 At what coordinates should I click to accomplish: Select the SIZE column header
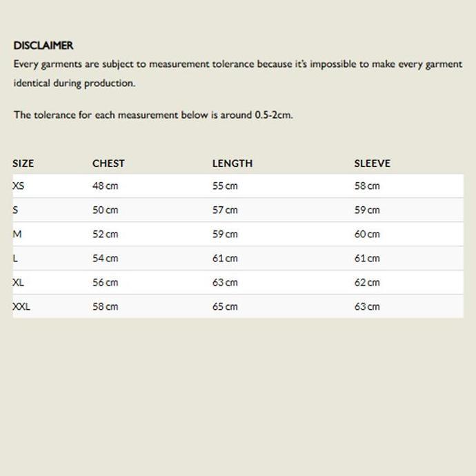(23, 163)
